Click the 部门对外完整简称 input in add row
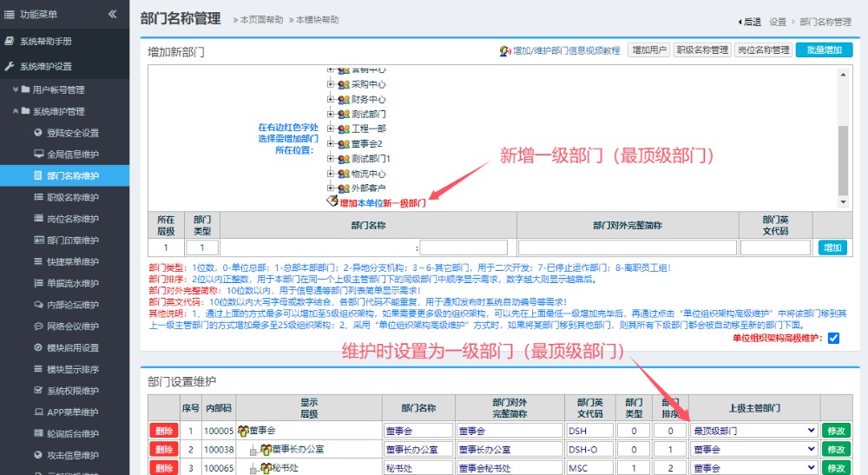Viewport: 868px width, 475px height. point(627,247)
